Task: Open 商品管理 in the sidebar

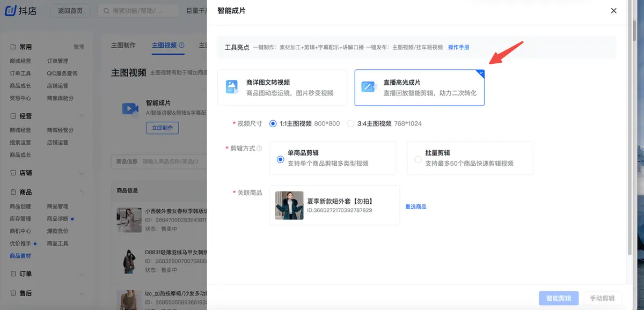Action: [57, 206]
